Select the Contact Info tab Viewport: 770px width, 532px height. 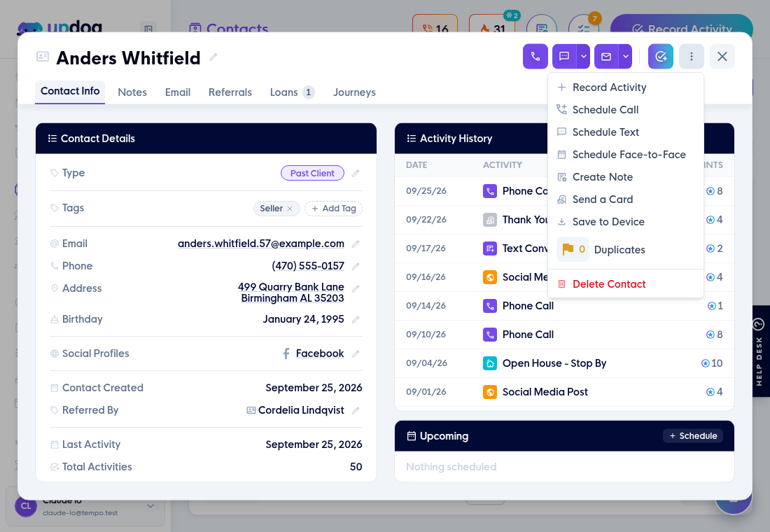click(x=70, y=92)
